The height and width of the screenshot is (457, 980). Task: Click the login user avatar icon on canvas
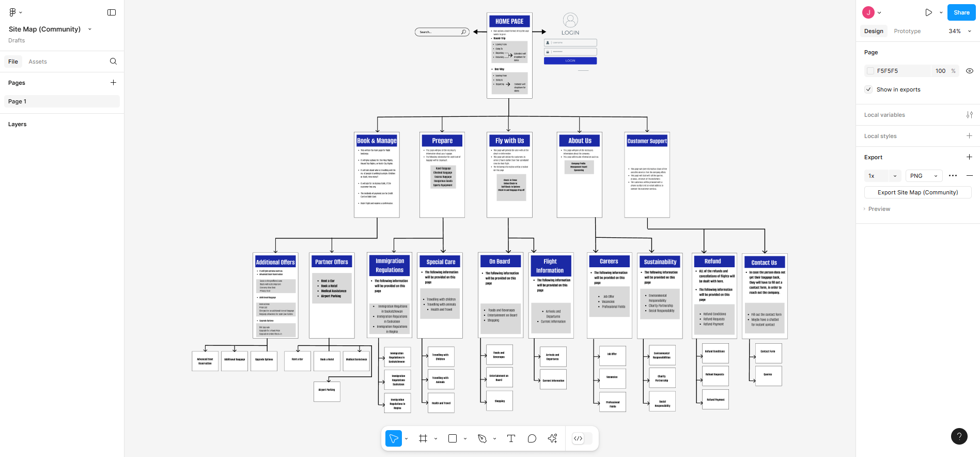point(570,20)
